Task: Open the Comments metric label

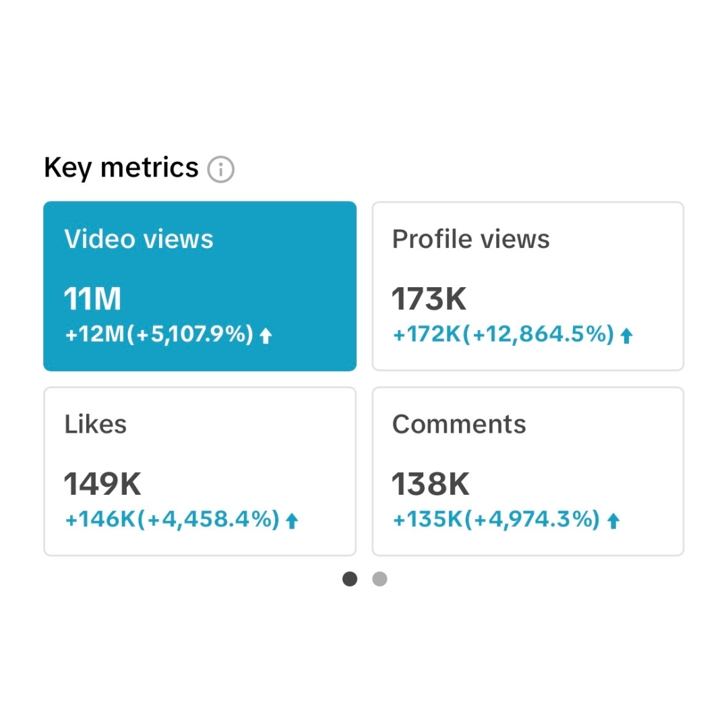Action: 459,425
